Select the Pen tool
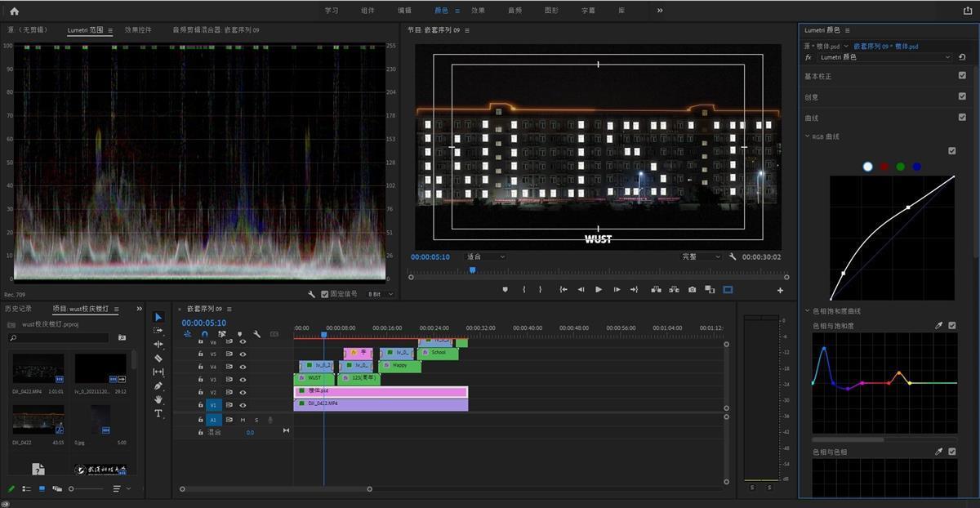 pos(158,385)
